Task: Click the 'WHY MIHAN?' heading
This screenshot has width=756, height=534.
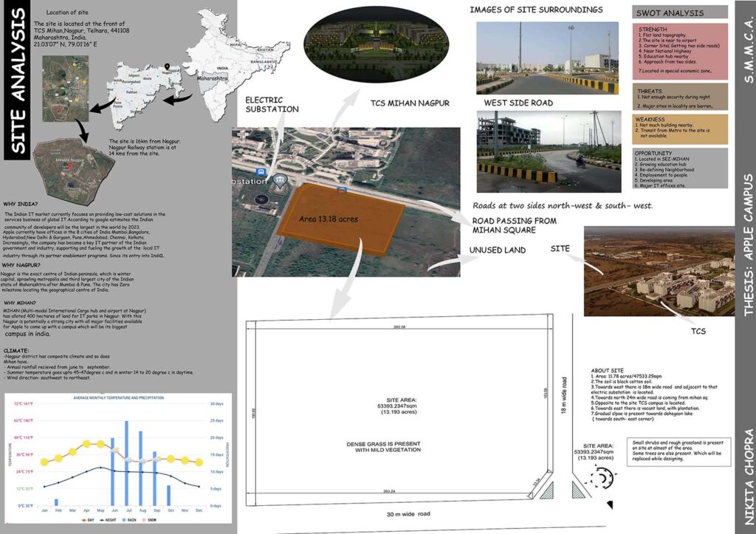Action: click(x=20, y=303)
